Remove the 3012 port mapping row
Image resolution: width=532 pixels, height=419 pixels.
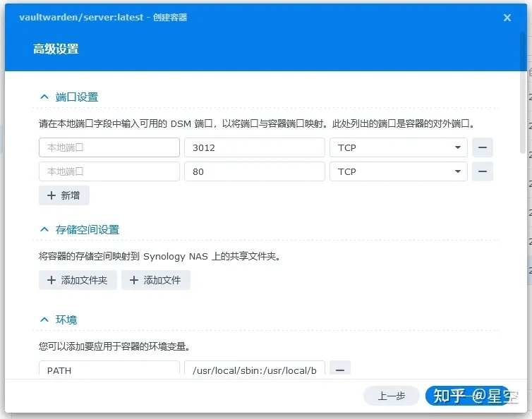482,147
